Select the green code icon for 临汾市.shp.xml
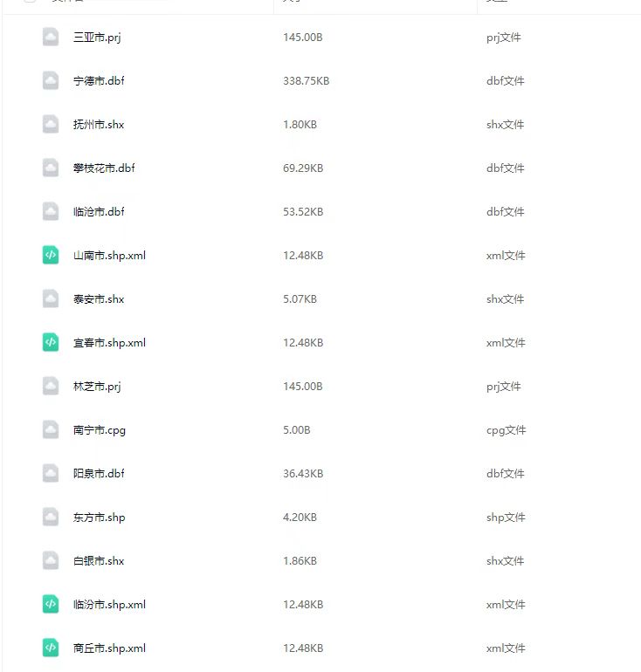Viewport: 641px width, 672px height. 51,604
